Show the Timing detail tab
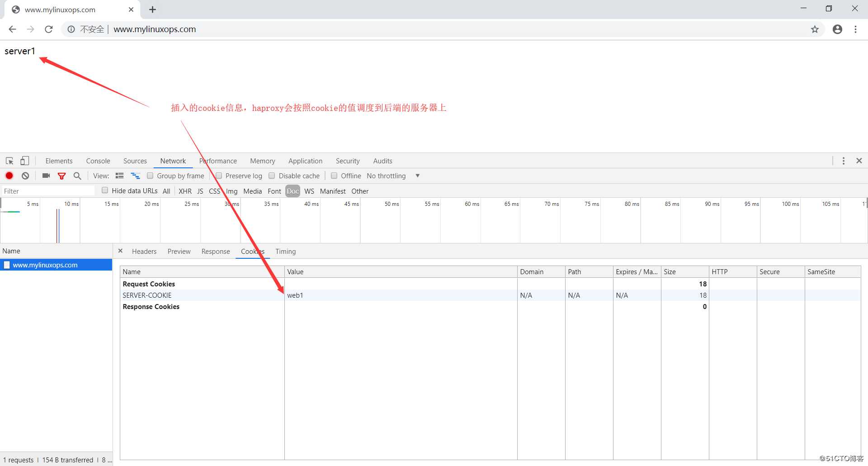868x466 pixels. point(286,252)
